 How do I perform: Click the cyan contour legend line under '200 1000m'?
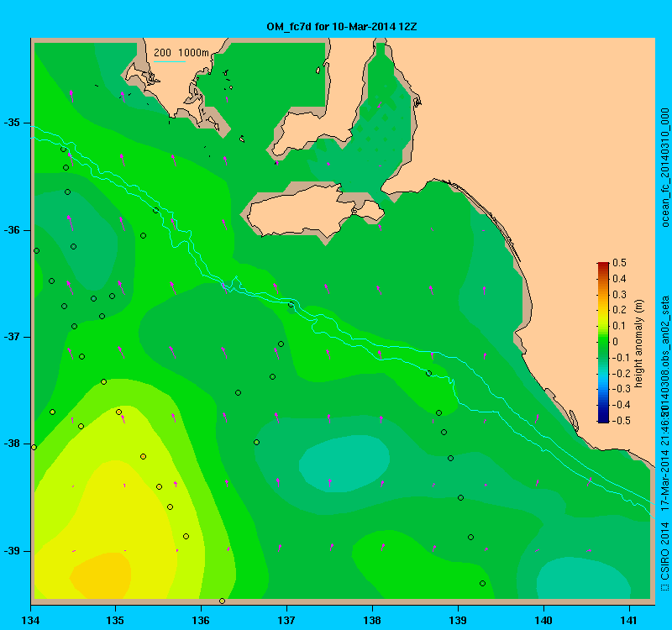[x=170, y=61]
